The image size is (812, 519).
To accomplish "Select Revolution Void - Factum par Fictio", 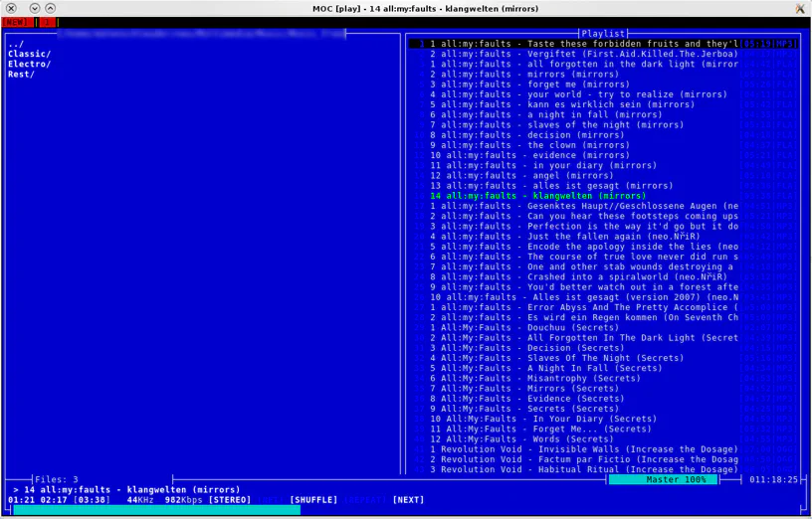I will tap(603, 459).
